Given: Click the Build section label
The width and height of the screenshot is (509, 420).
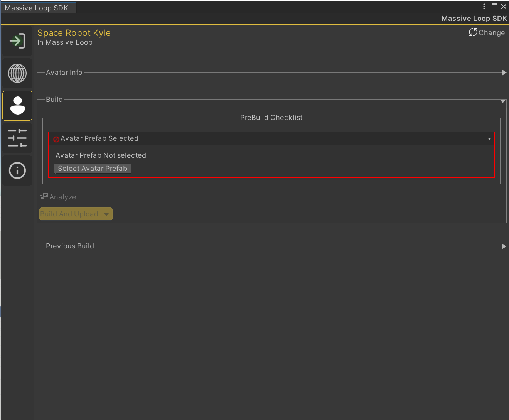Looking at the screenshot, I should coord(54,100).
